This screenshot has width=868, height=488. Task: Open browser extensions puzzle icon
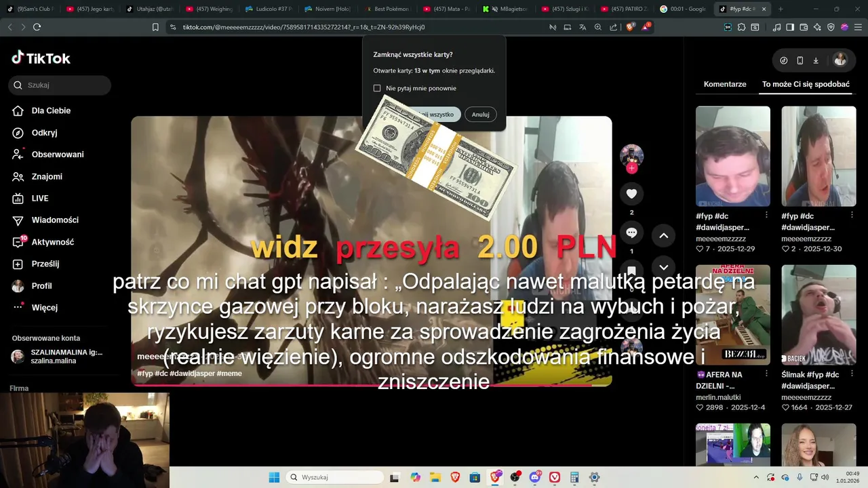[x=741, y=27]
